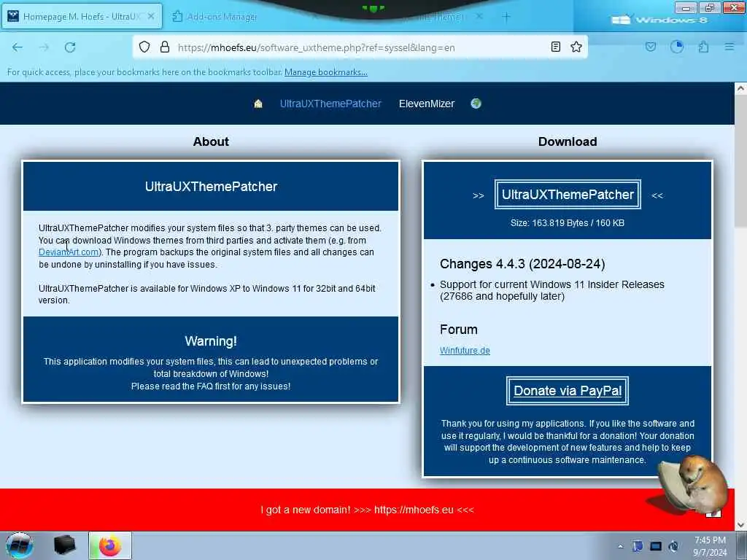
Task: Open ElevenMizer in site navigation
Action: 427,104
